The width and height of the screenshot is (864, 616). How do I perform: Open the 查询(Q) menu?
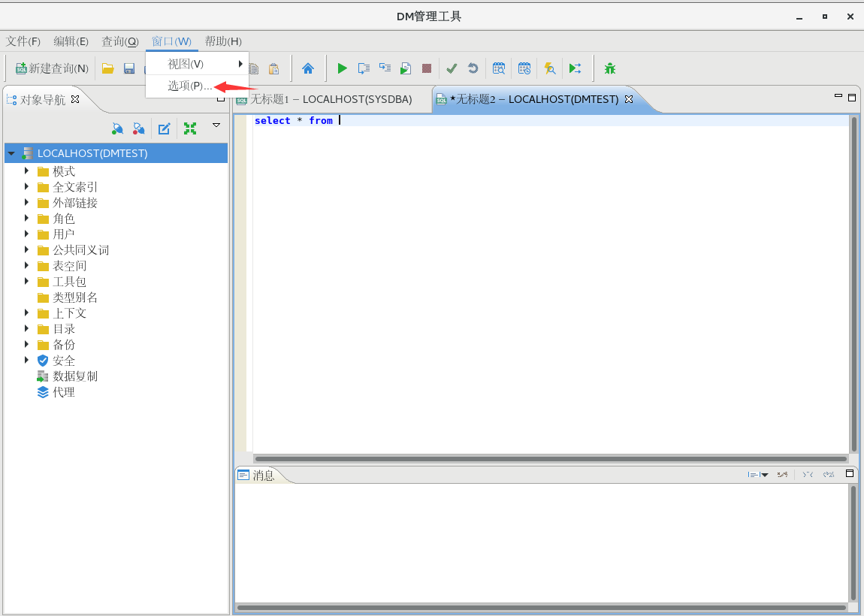120,41
